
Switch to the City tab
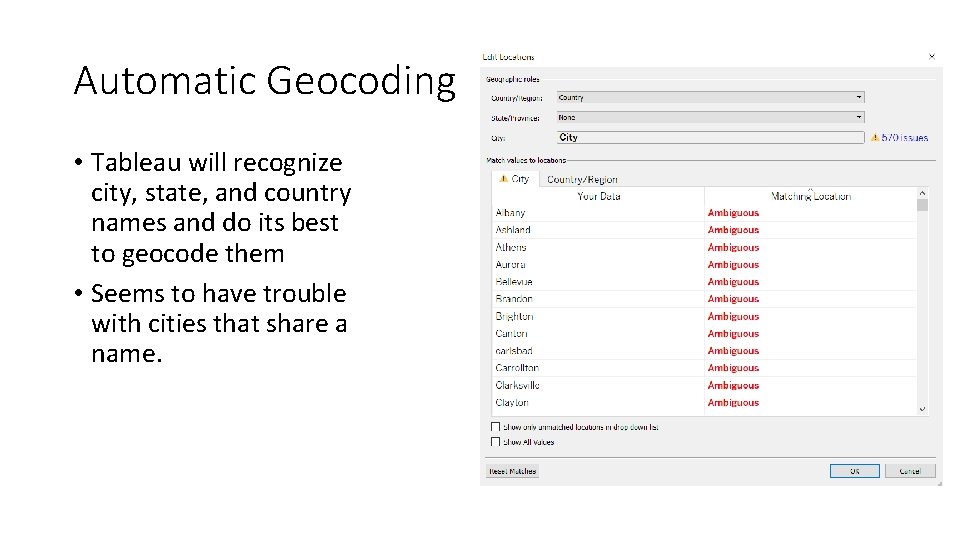515,179
